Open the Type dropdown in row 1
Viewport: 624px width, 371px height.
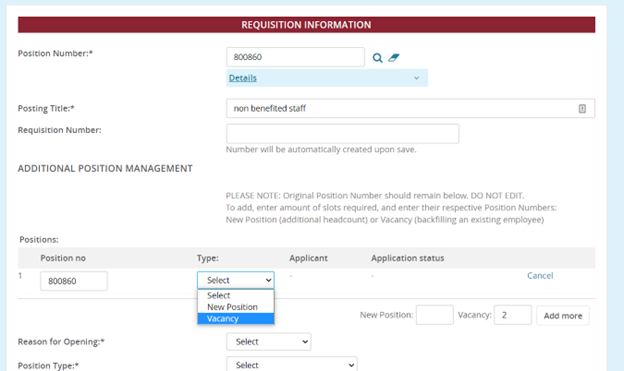(236, 280)
